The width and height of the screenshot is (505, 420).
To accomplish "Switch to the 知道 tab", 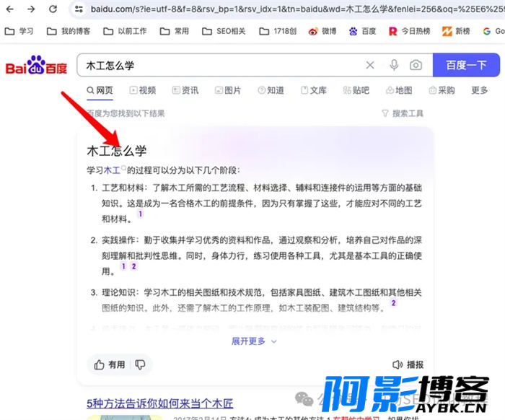I will coord(271,90).
